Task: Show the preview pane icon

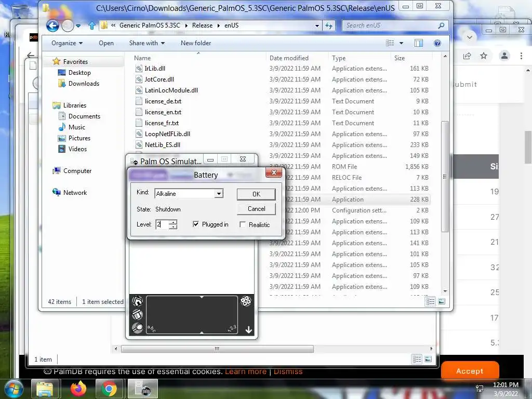Action: click(x=419, y=43)
